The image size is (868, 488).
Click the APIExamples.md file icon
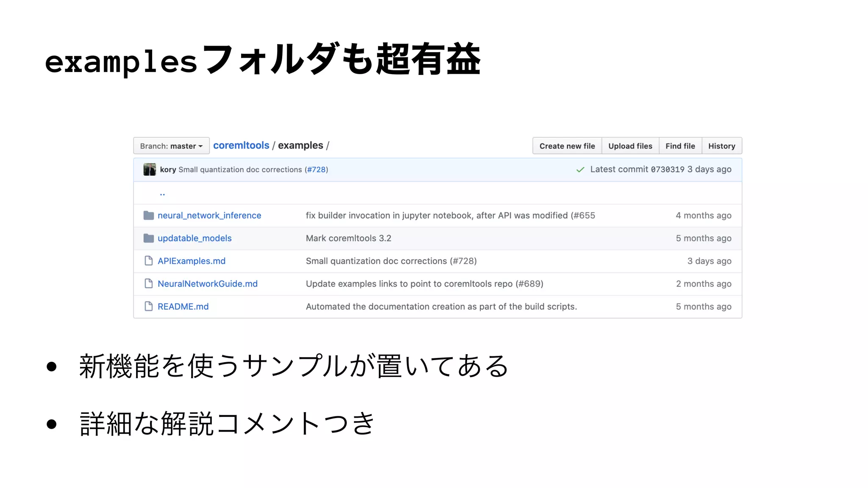point(148,261)
